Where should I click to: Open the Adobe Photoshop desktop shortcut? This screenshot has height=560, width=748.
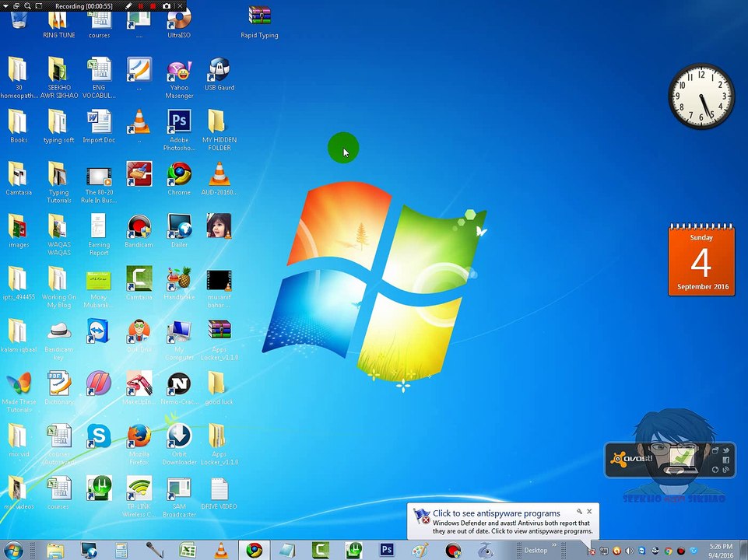coord(179,121)
